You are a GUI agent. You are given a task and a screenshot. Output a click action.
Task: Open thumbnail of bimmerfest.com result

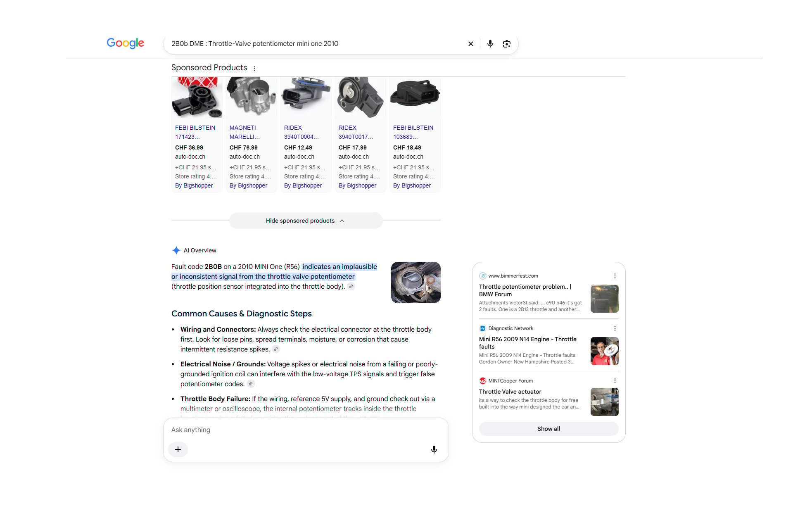click(604, 299)
